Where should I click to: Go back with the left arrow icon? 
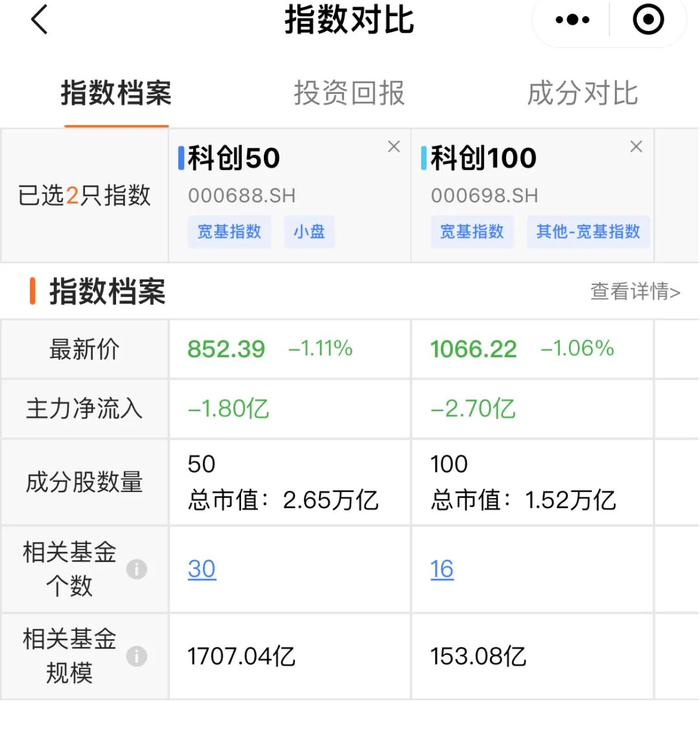point(39,19)
